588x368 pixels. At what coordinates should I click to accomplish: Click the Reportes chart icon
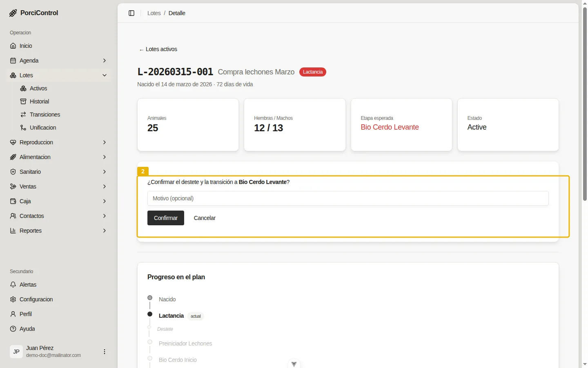[x=13, y=231]
